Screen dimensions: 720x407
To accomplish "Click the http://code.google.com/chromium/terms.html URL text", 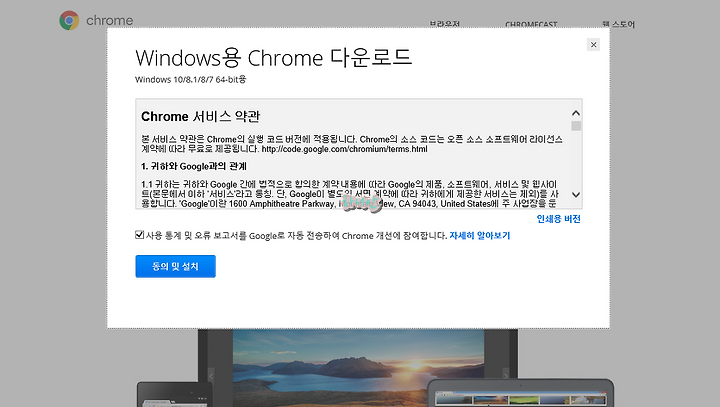I will pos(344,149).
